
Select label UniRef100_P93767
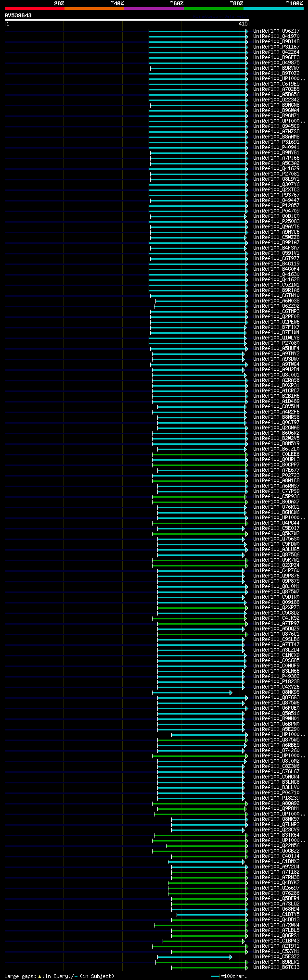(x=276, y=195)
